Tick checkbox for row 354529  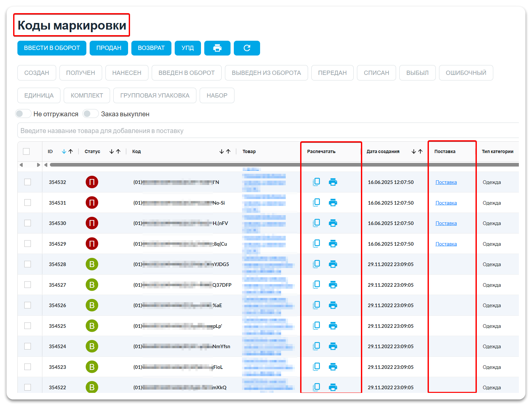pyautogui.click(x=28, y=243)
